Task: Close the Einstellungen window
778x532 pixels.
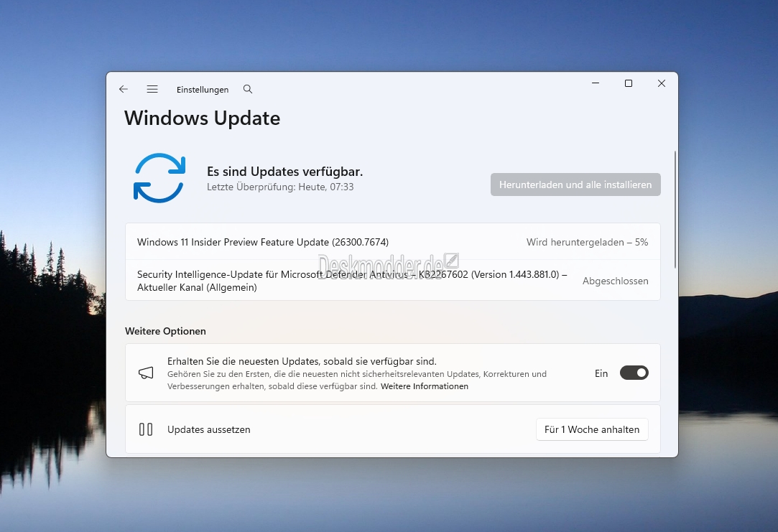Action: (662, 84)
